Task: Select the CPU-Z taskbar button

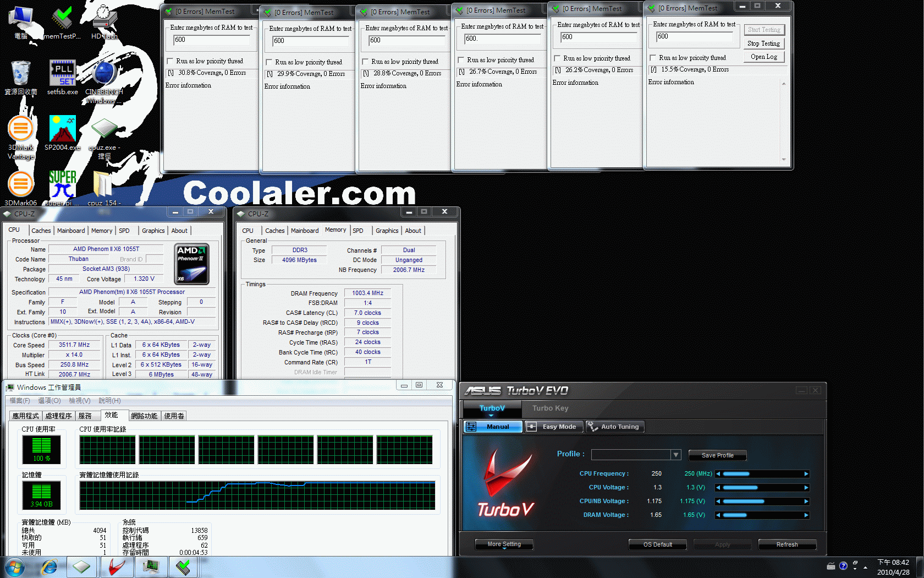Action: pos(82,567)
